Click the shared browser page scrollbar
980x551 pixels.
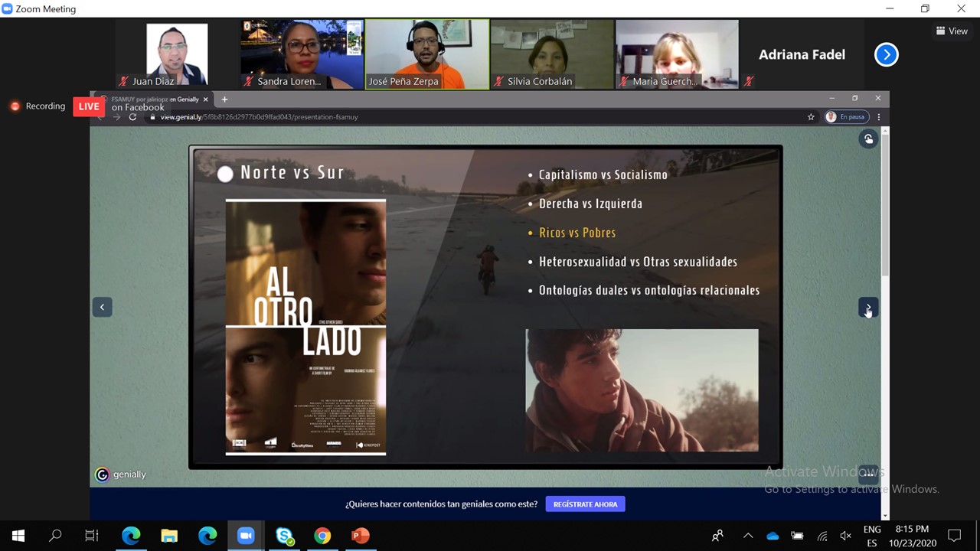pos(885,207)
